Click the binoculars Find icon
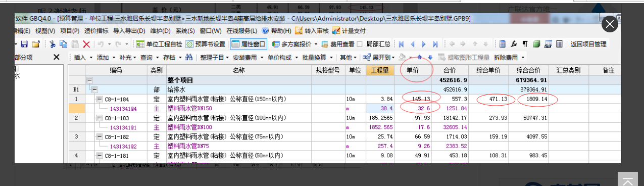Image resolution: width=644 pixels, height=186 pixels. 188,57
